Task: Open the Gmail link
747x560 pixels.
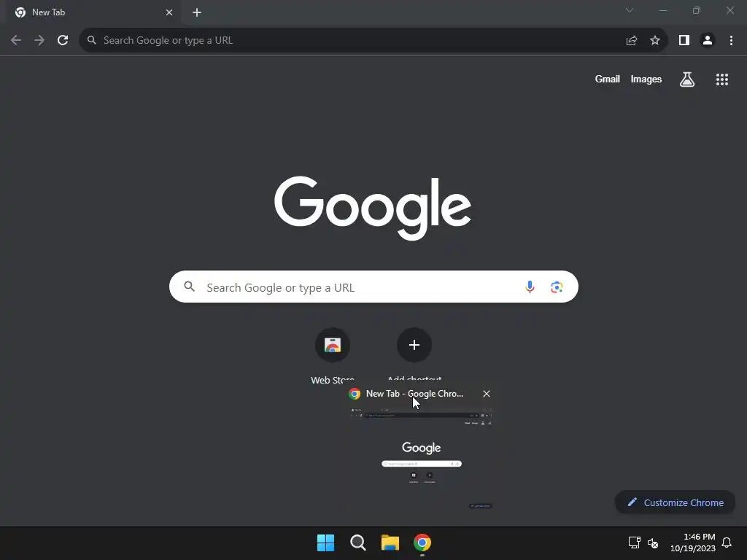Action: click(x=608, y=79)
